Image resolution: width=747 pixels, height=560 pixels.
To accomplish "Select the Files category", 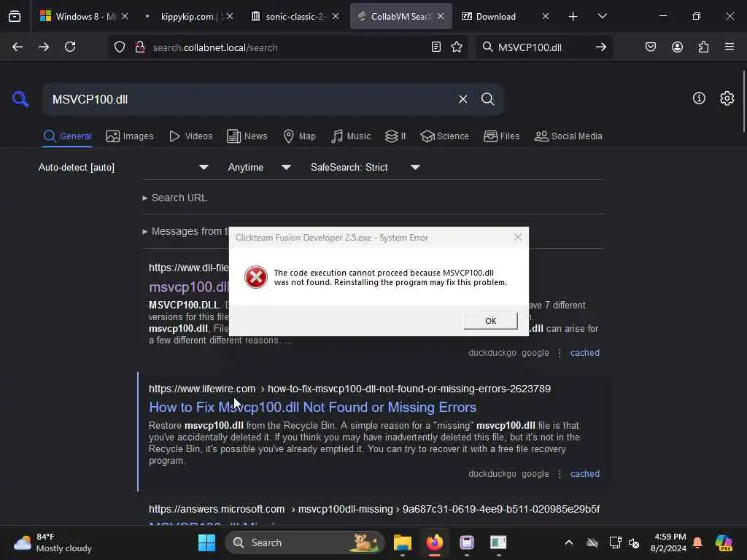I will [501, 136].
